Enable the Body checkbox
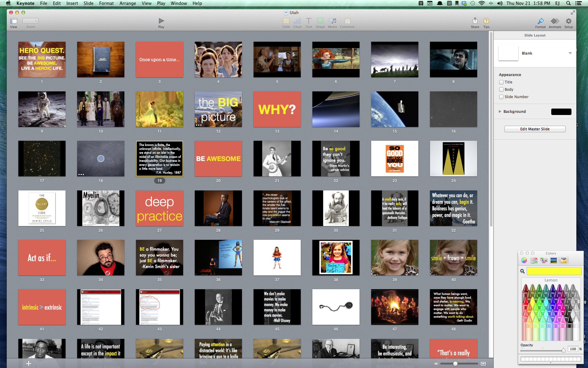Screen dimensions: 588x368 [501, 90]
